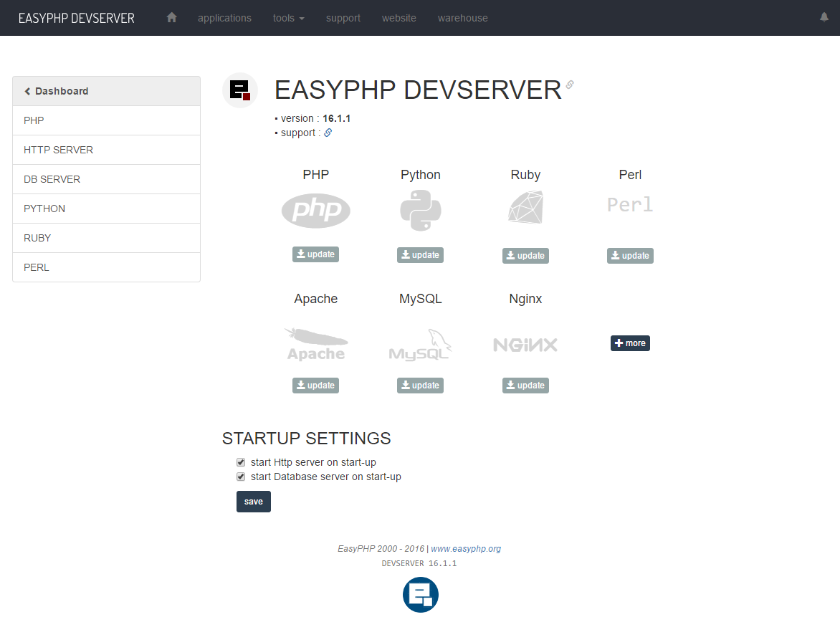Click the home icon in the navbar
Screen dimensions: 840x622
coord(171,17)
